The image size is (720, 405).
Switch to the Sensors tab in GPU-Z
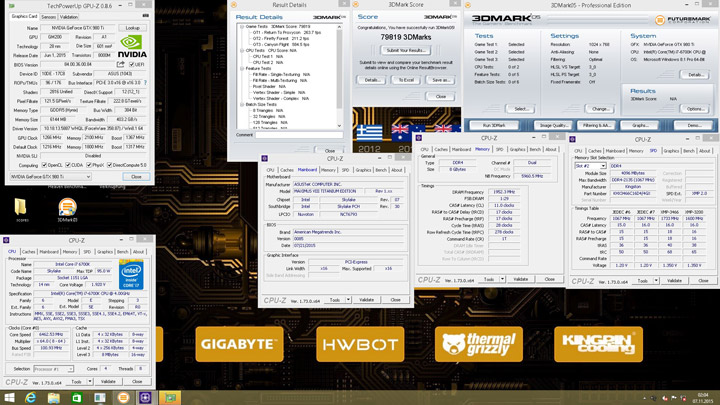(48, 17)
